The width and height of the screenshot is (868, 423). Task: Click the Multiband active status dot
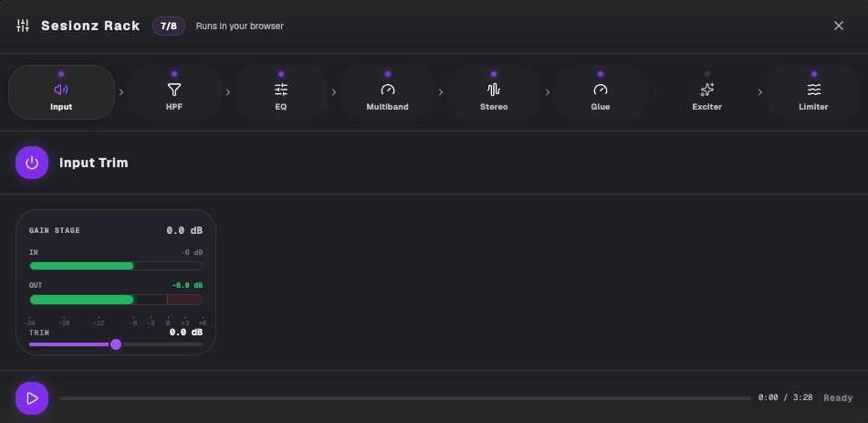click(388, 74)
